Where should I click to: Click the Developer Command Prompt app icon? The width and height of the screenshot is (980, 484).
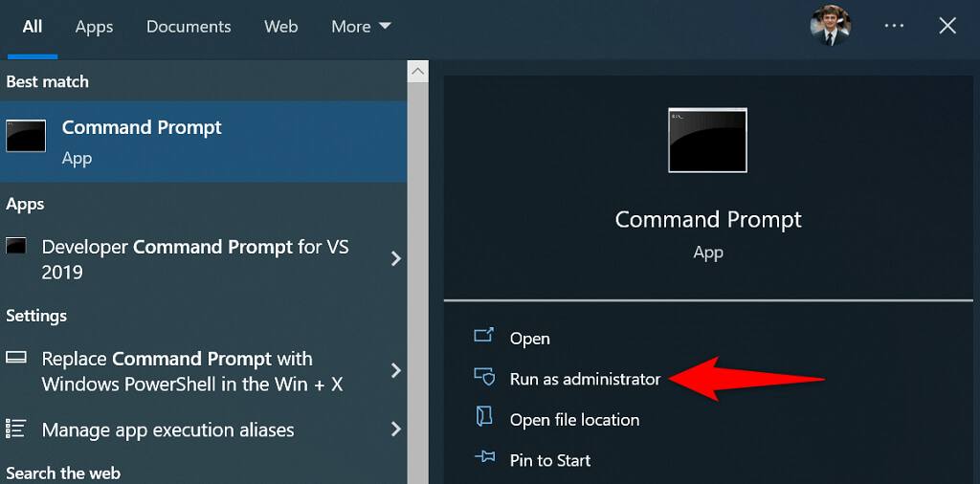pos(16,247)
